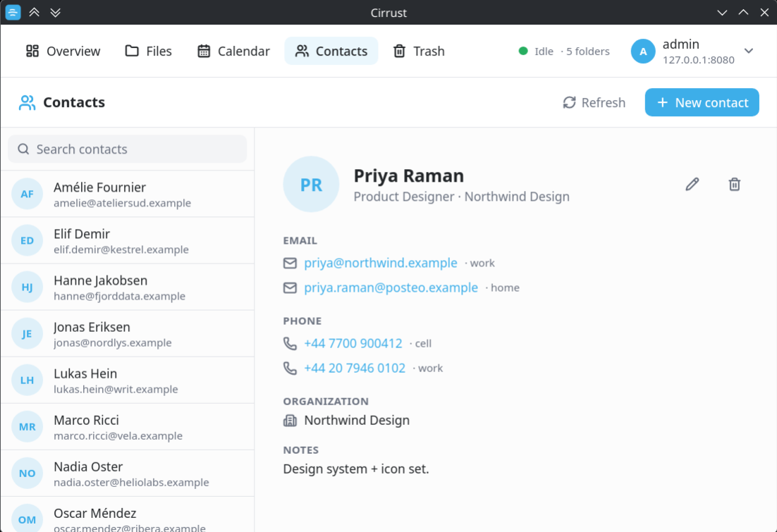Select contact Lukas Hein
Image resolution: width=777 pixels, height=532 pixels.
point(128,381)
